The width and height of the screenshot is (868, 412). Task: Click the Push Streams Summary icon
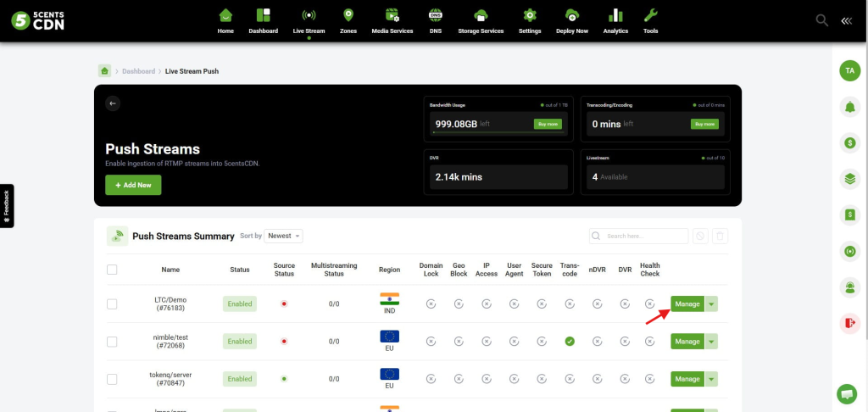pyautogui.click(x=117, y=236)
